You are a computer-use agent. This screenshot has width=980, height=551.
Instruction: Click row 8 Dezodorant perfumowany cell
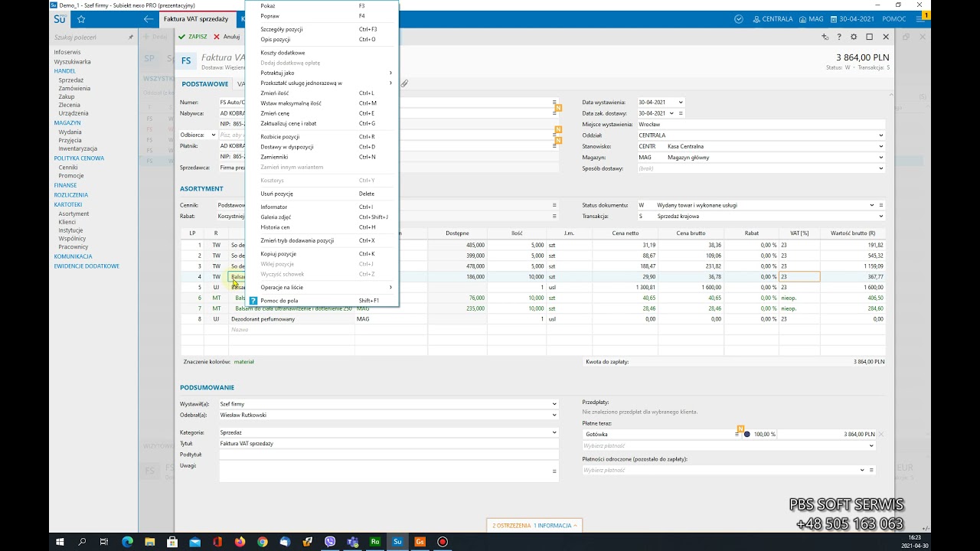tap(292, 319)
